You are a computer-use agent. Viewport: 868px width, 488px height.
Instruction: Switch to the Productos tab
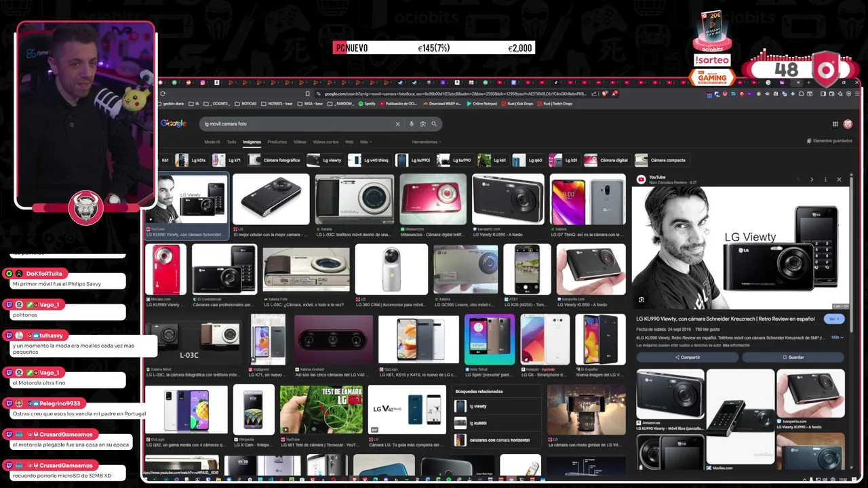pos(277,142)
